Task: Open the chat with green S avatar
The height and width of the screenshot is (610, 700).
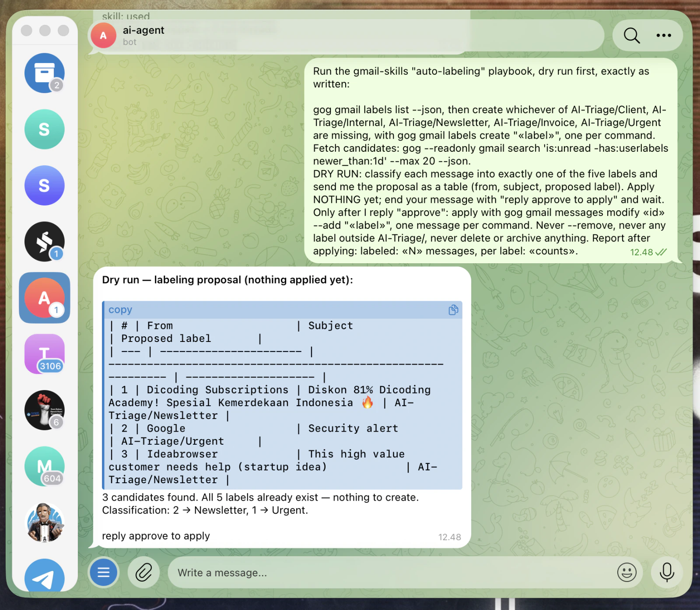Action: pyautogui.click(x=45, y=129)
